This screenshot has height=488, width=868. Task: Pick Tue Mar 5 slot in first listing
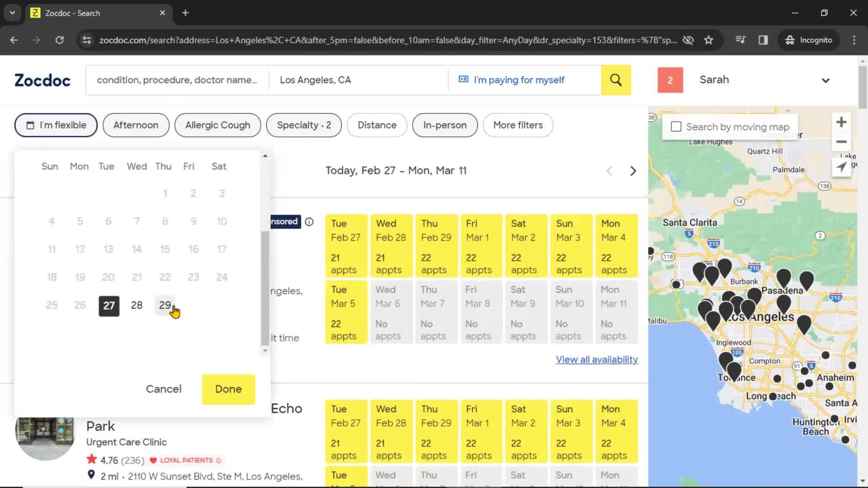(x=346, y=313)
